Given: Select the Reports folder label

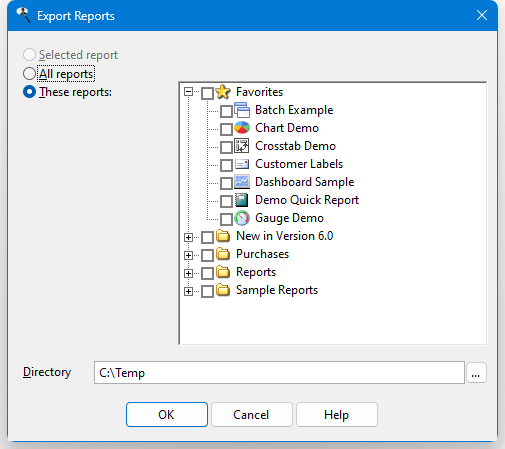Looking at the screenshot, I should pyautogui.click(x=256, y=272).
